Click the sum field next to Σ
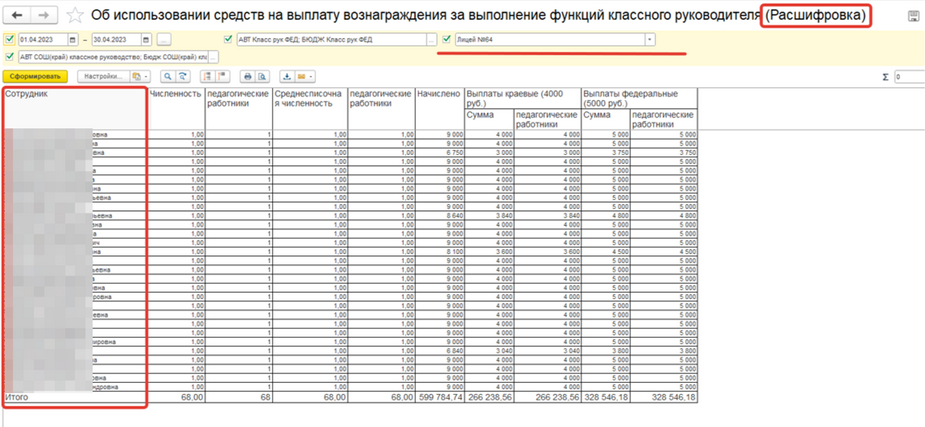The height and width of the screenshot is (427, 925). tap(909, 76)
